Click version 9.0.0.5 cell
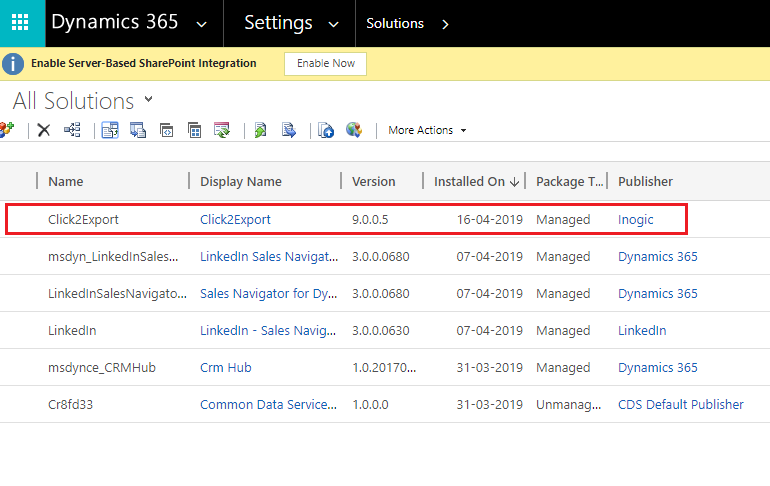 tap(370, 219)
